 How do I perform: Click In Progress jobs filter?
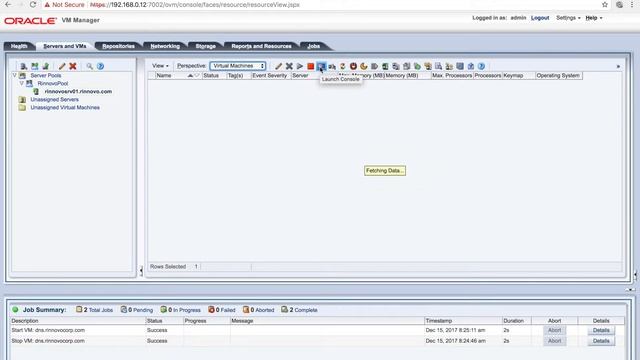point(180,310)
